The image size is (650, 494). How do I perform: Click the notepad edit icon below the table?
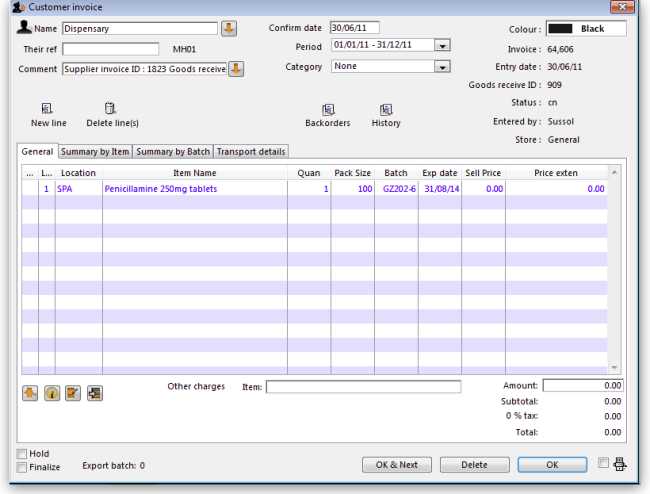73,393
